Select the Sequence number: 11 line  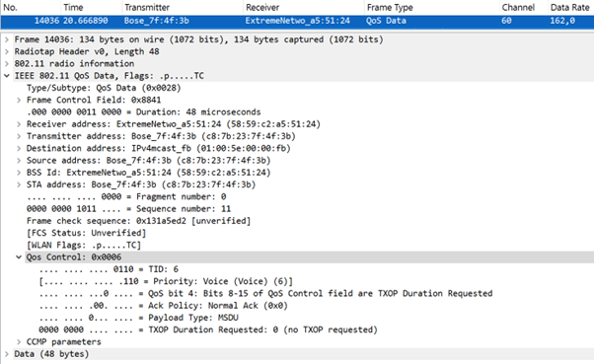pos(128,209)
